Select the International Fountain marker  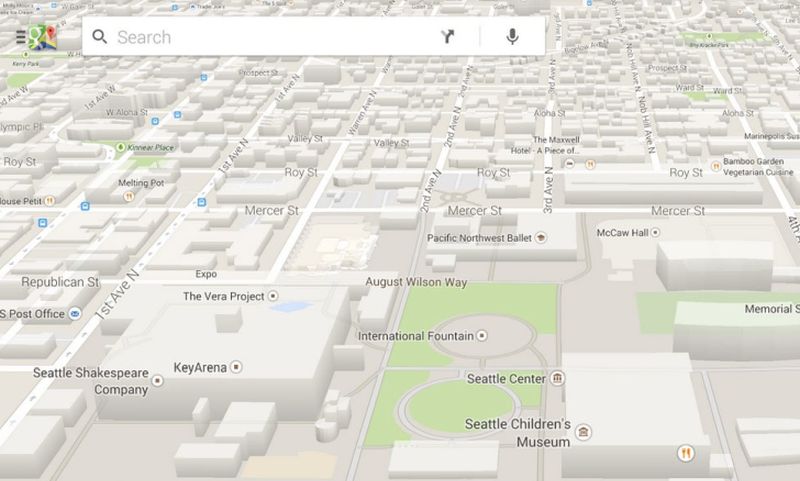[483, 336]
